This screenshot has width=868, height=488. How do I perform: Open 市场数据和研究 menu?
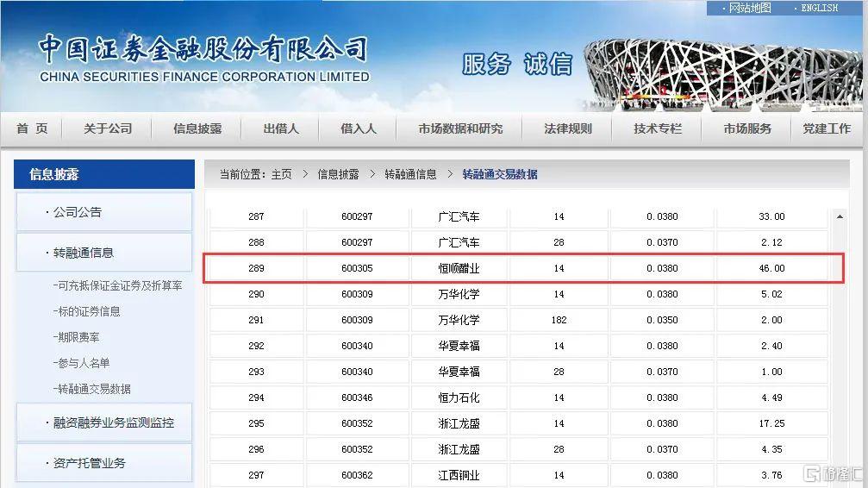[x=460, y=128]
